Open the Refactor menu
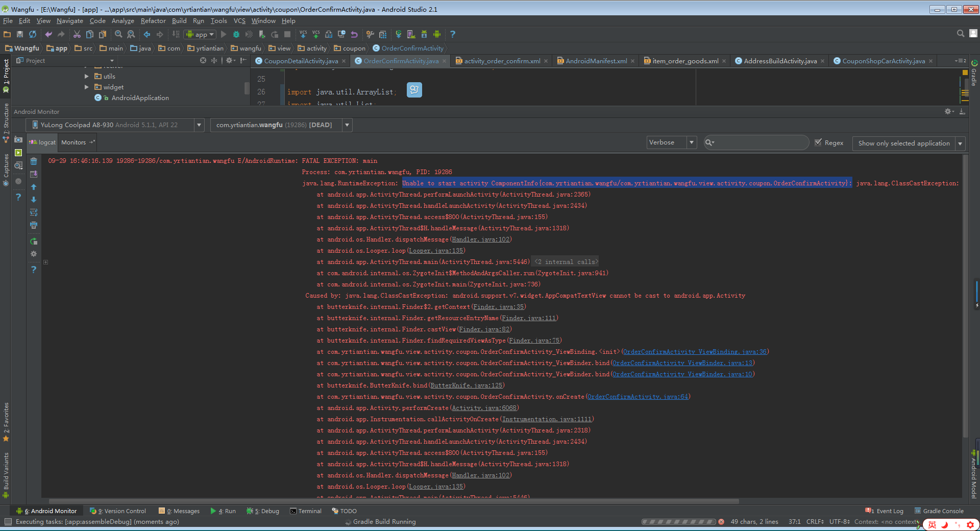The height and width of the screenshot is (531, 980). (x=153, y=21)
